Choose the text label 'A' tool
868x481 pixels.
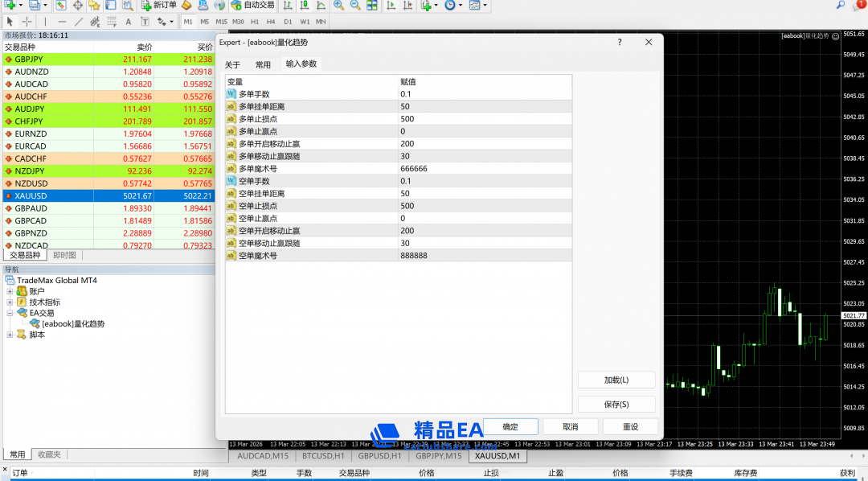129,22
